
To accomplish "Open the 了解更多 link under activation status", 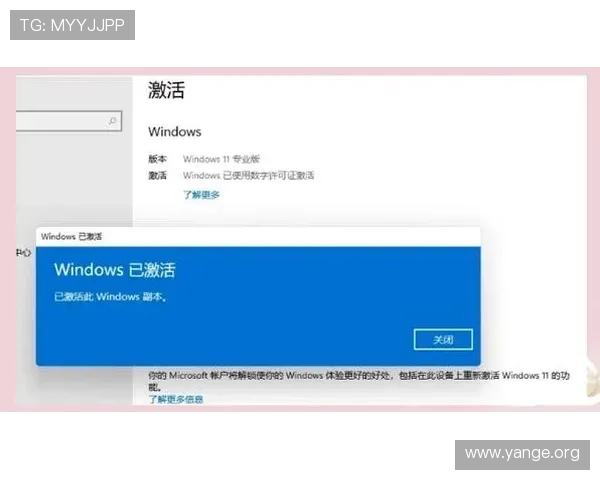I will 201,195.
